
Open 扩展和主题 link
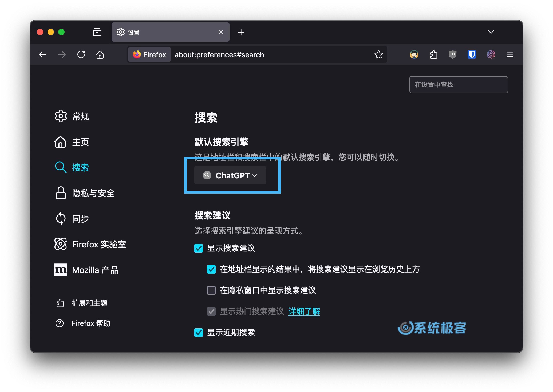(x=82, y=303)
